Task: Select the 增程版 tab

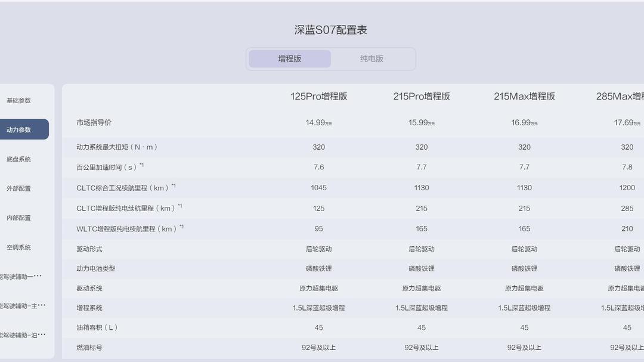Action: click(x=290, y=58)
